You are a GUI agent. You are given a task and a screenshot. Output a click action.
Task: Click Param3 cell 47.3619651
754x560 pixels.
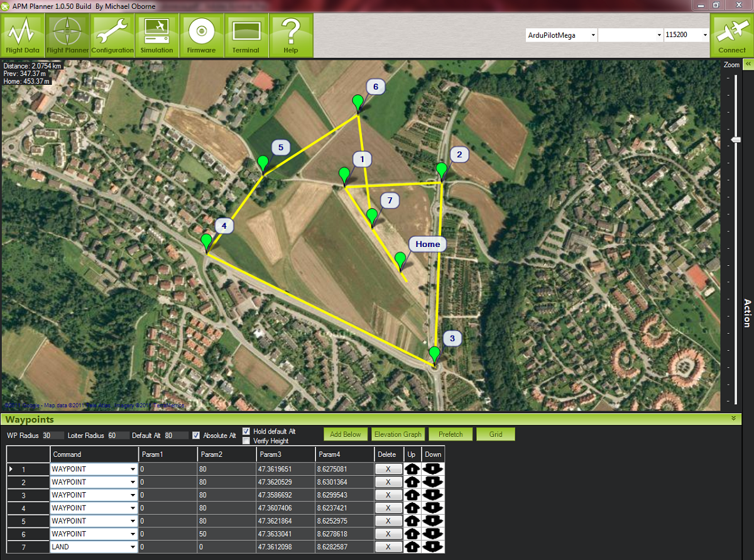pyautogui.click(x=285, y=469)
